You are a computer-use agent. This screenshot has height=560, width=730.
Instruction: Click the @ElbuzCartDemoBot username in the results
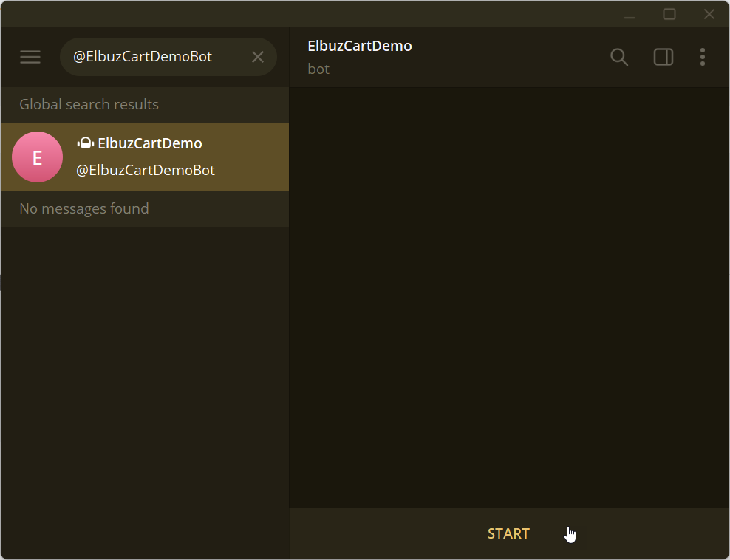click(146, 171)
